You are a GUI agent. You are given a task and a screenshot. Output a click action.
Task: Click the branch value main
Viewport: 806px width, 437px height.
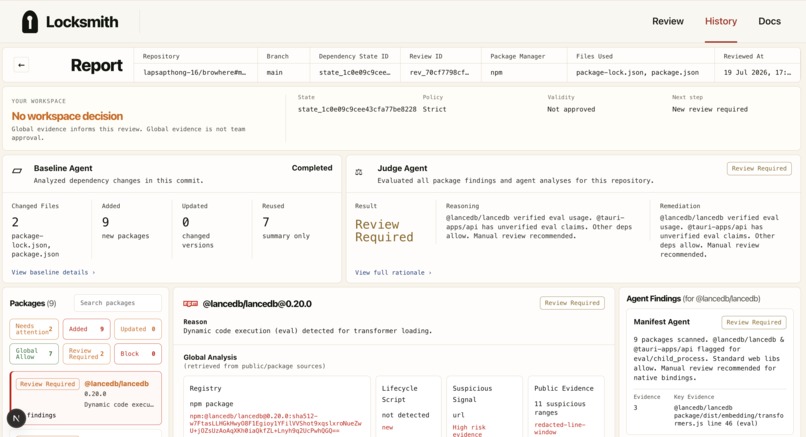pyautogui.click(x=274, y=72)
